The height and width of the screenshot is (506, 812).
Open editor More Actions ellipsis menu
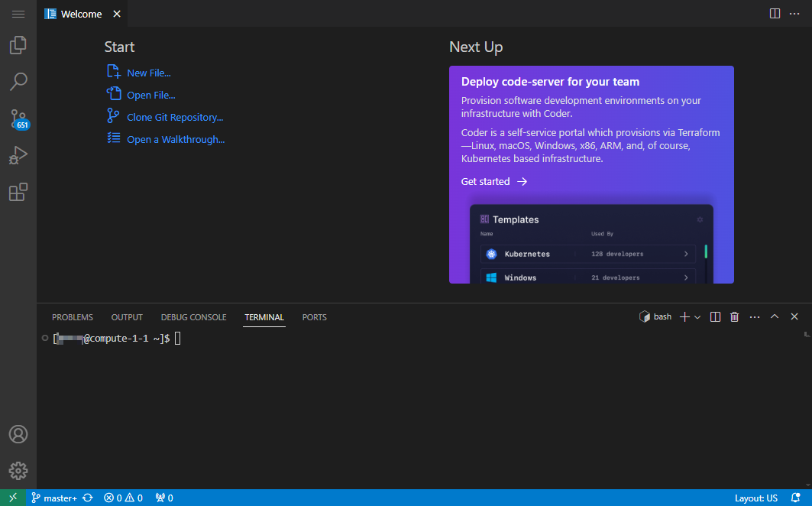click(x=794, y=14)
